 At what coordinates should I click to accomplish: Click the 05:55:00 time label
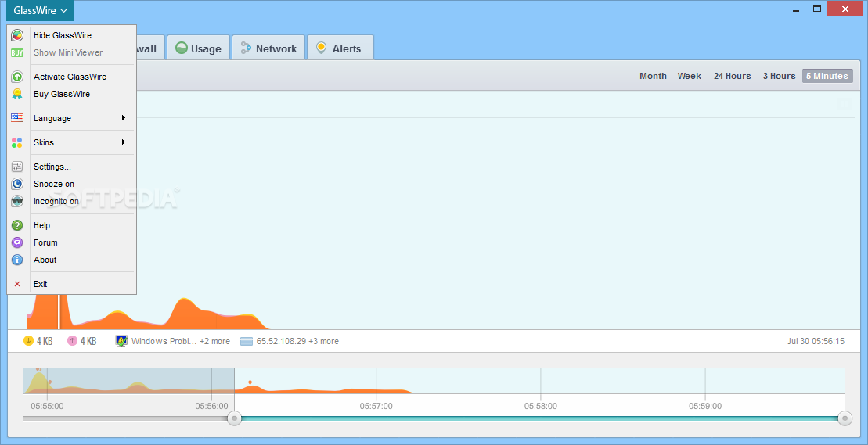47,407
